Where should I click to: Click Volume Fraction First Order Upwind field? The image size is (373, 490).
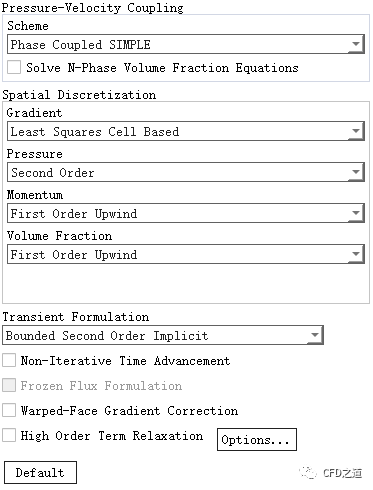coord(186,254)
